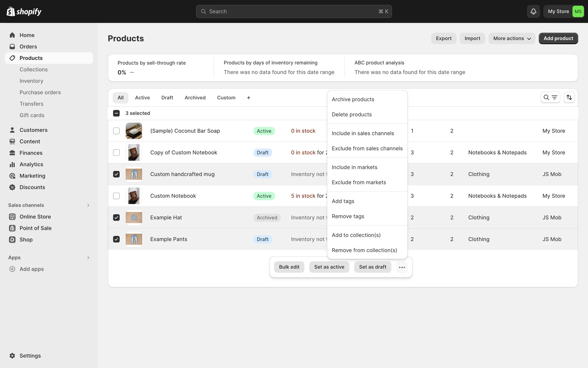The image size is (588, 368).
Task: Click the three-dots more bulk actions icon
Action: point(402,267)
